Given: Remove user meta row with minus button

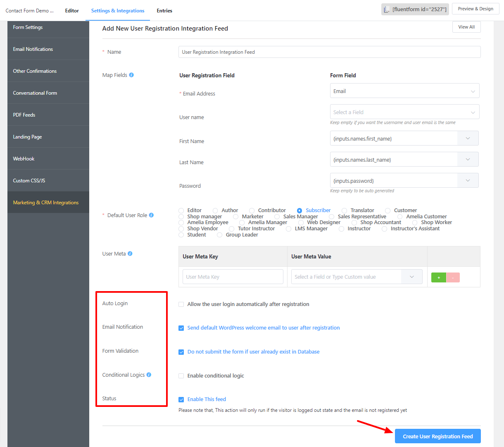Looking at the screenshot, I should (x=453, y=277).
